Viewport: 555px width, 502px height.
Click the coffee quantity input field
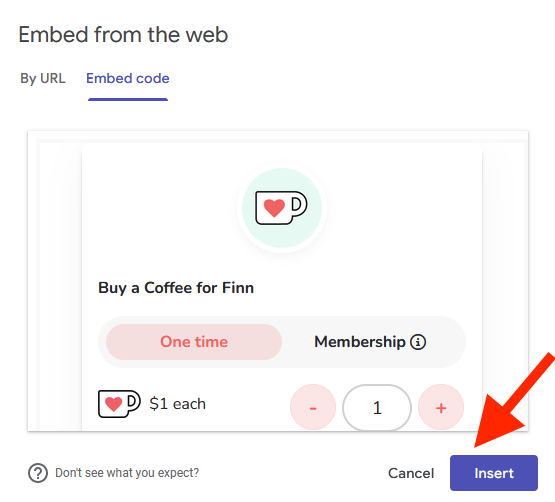pyautogui.click(x=377, y=407)
